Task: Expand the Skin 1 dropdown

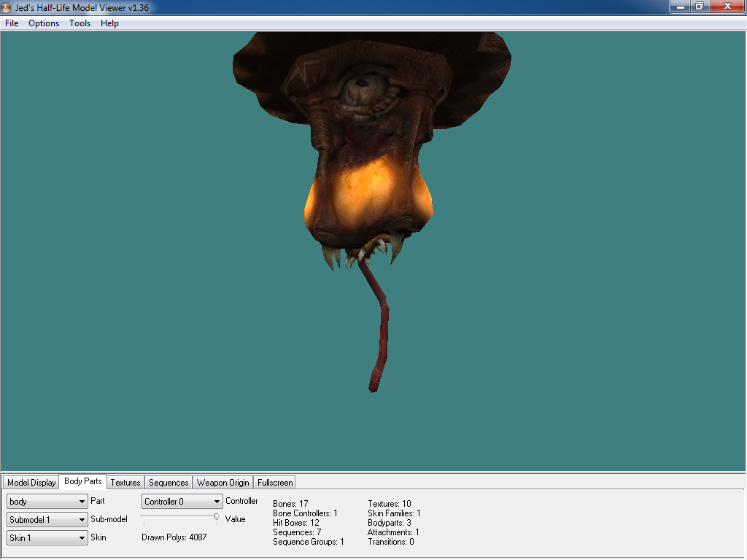Action: click(47, 537)
